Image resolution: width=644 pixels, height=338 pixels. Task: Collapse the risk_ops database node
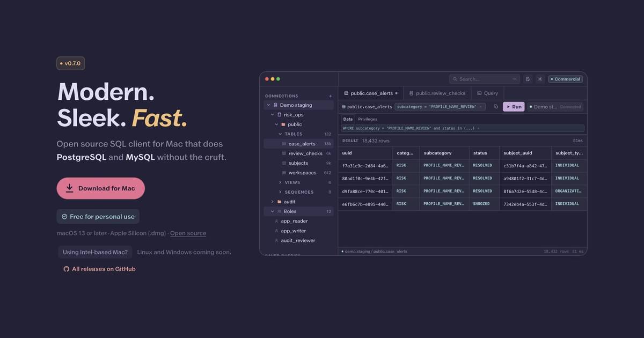(272, 115)
